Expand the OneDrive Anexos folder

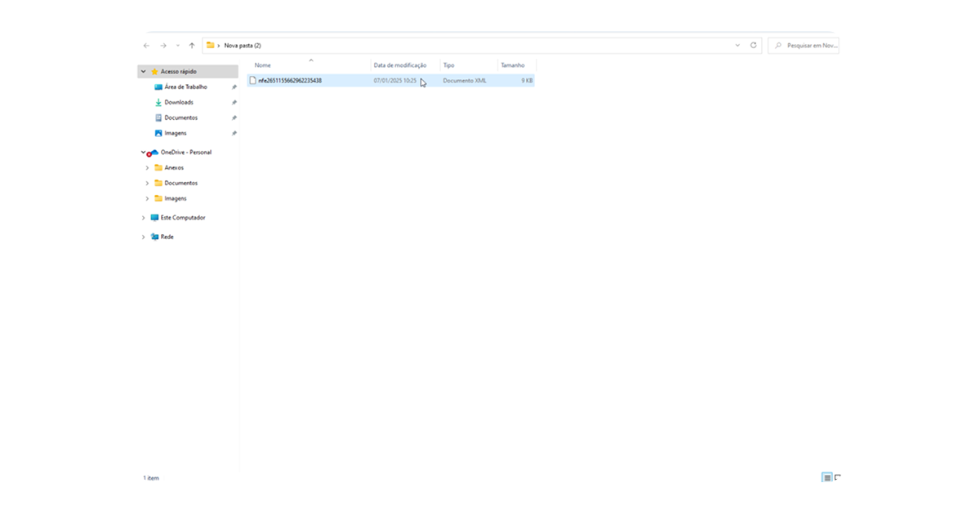pyautogui.click(x=147, y=168)
